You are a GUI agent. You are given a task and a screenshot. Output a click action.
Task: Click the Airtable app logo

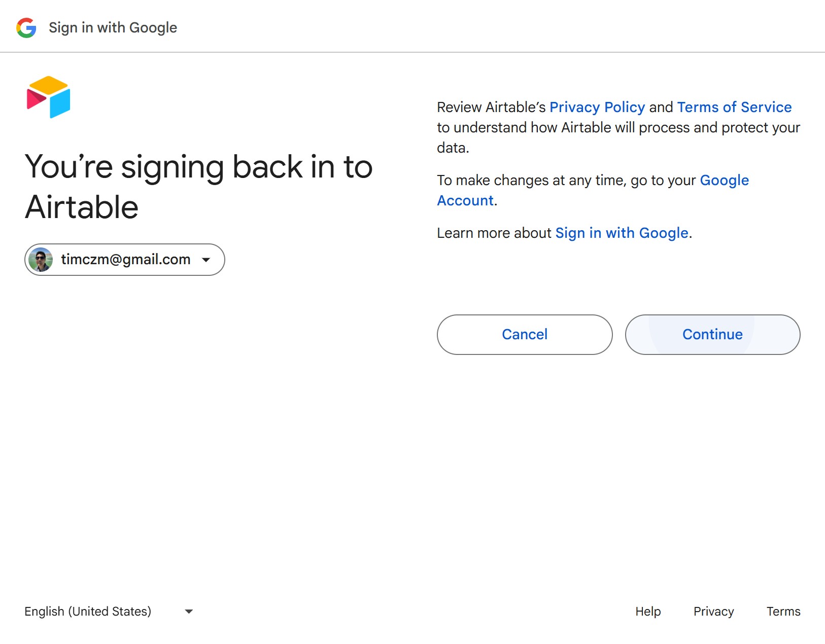click(49, 97)
